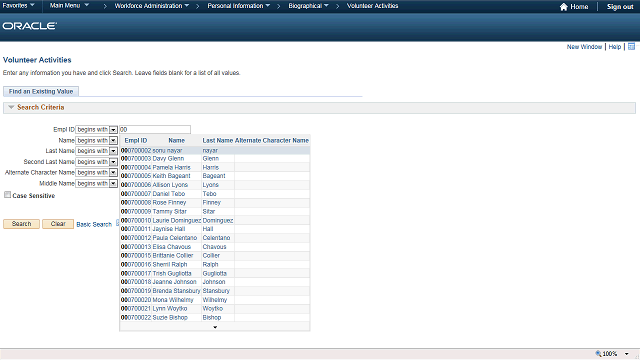Collapse the Search Criteria section

click(x=11, y=107)
